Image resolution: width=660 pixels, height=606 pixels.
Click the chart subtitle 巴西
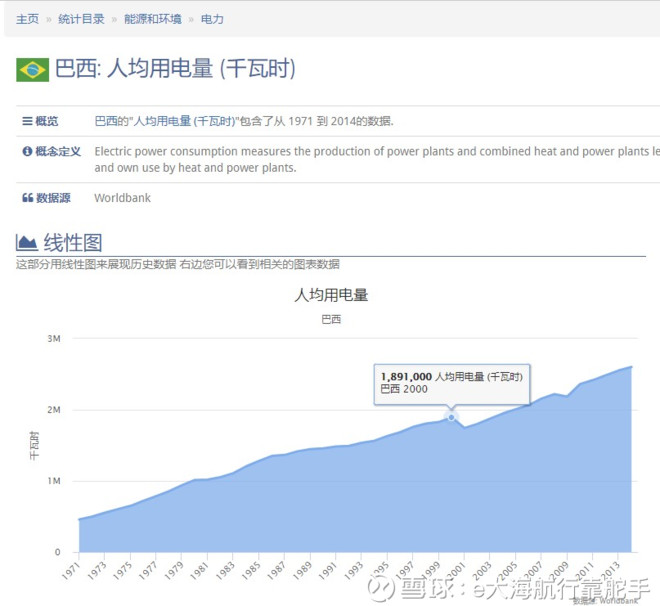tap(331, 319)
